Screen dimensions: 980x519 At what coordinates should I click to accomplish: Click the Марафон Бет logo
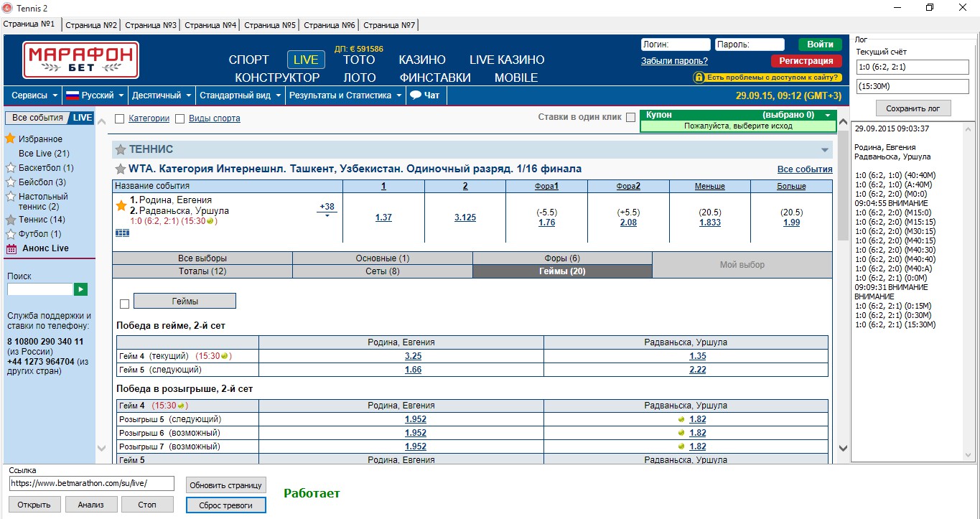[81, 60]
